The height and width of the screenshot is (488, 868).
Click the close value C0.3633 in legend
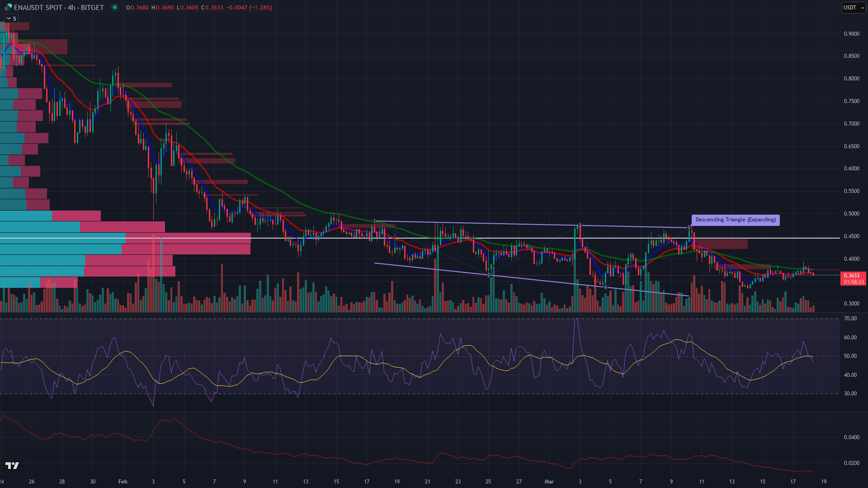[x=212, y=7]
